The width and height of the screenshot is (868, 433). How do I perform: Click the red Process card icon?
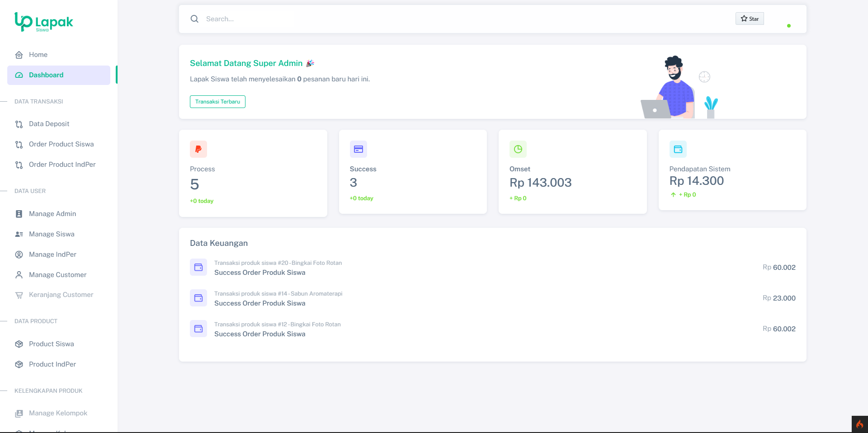(198, 149)
